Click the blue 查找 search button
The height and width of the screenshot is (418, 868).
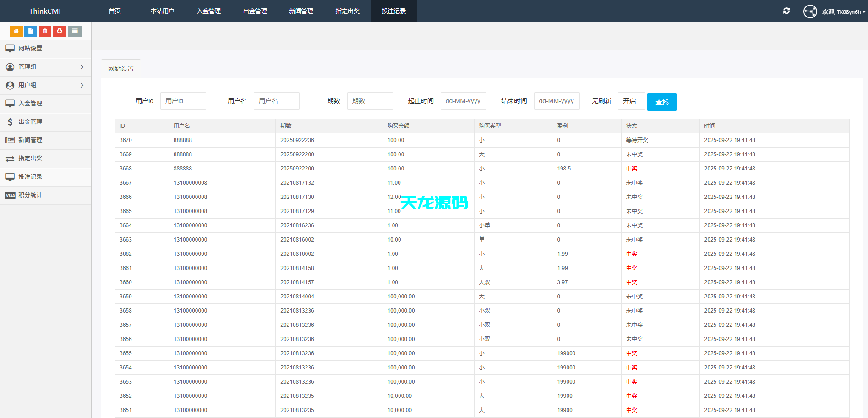tap(661, 102)
